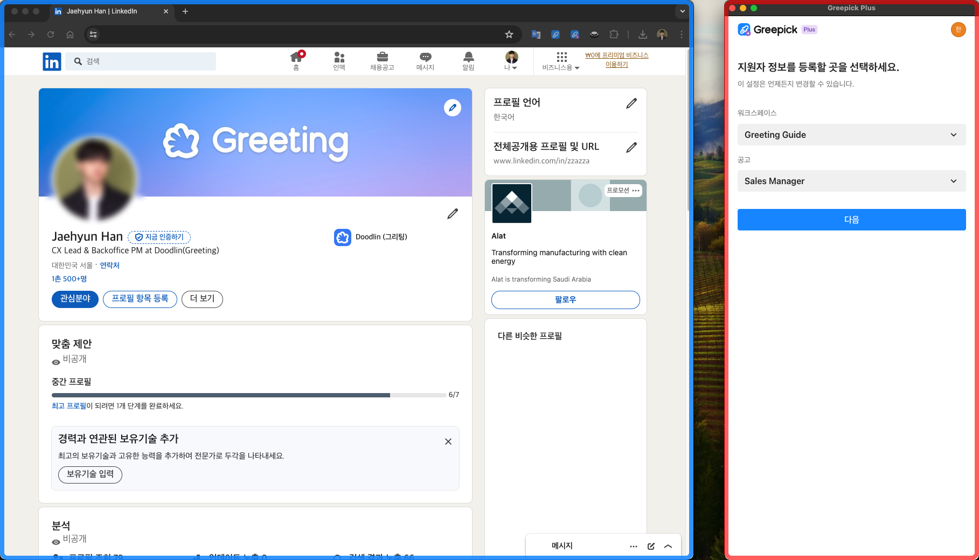979x560 pixels.
Task: Compose new message icon in messaging bar
Action: [x=651, y=546]
